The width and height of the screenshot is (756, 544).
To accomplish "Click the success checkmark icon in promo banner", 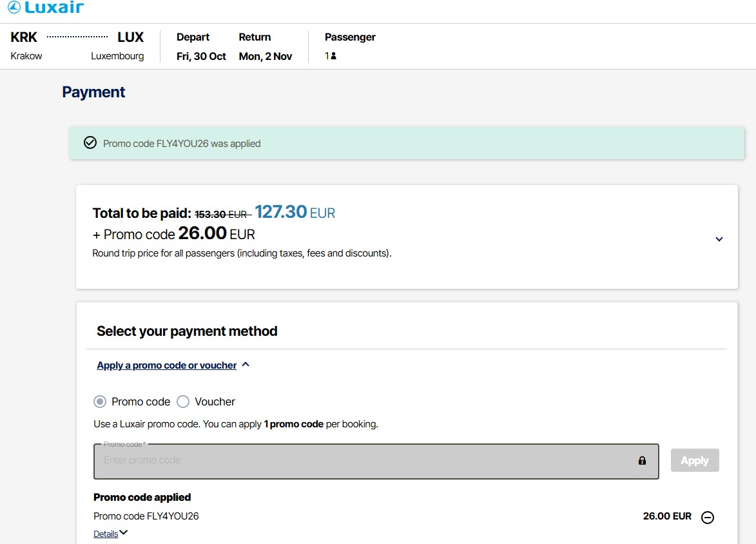I will (x=90, y=142).
